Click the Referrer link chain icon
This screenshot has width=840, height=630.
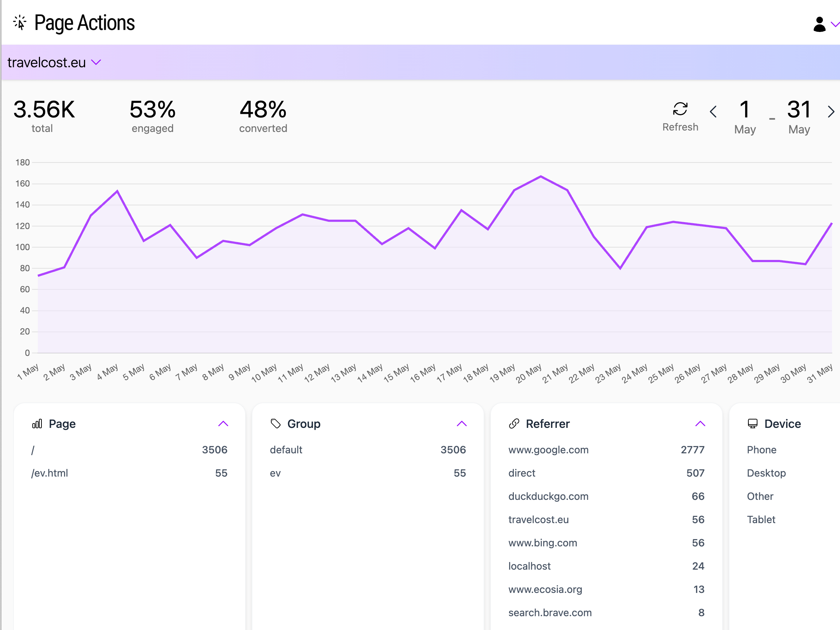tap(514, 424)
